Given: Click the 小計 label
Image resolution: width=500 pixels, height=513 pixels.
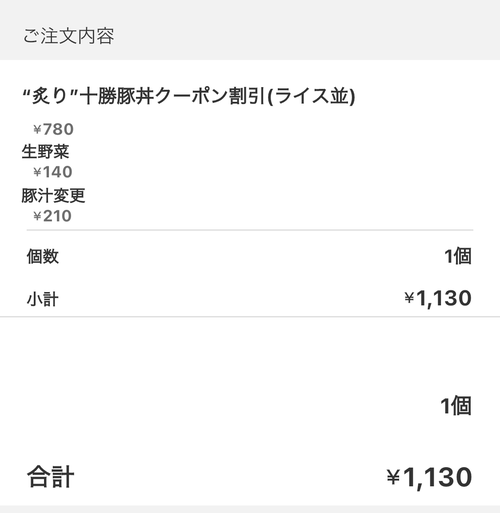Looking at the screenshot, I should point(43,299).
